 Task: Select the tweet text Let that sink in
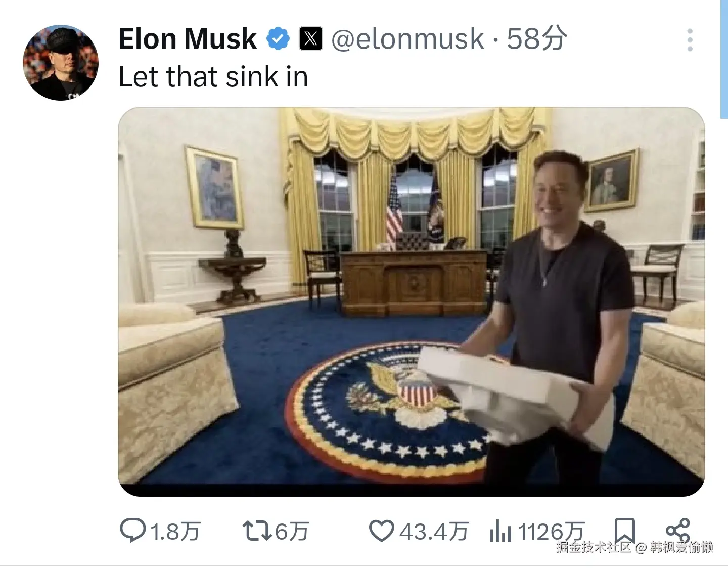click(213, 77)
